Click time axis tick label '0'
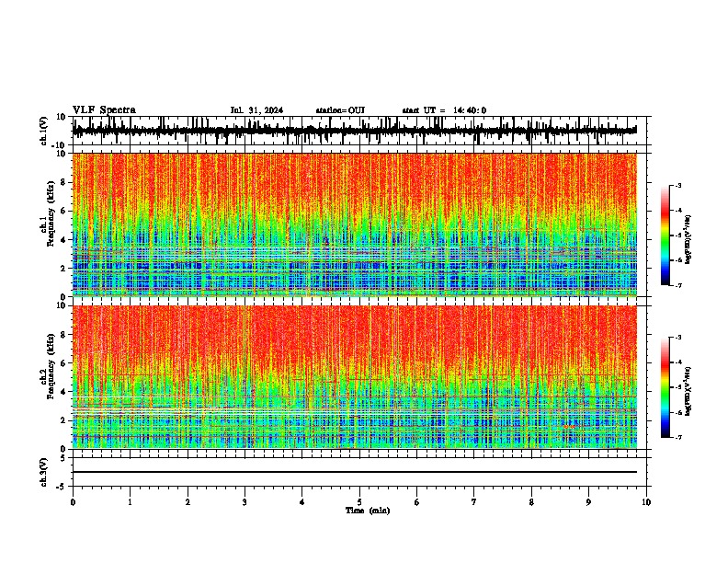Image resolution: width=728 pixels, height=563 pixels. 73,502
